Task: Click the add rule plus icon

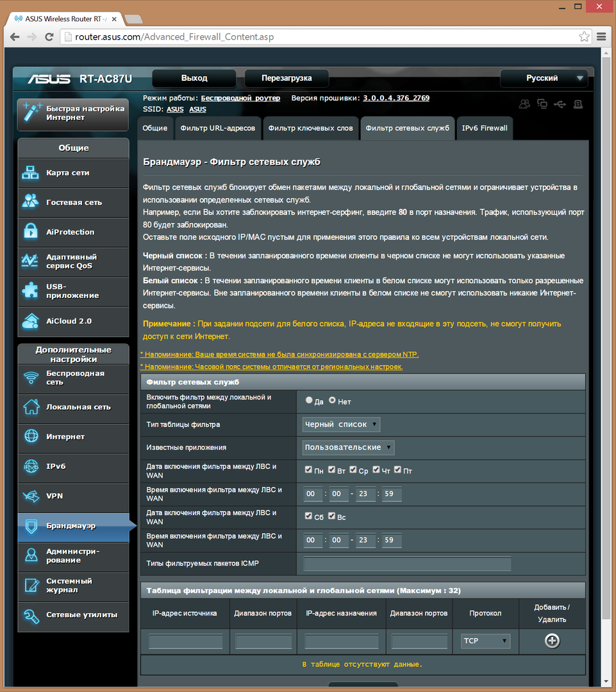Action: click(x=551, y=641)
